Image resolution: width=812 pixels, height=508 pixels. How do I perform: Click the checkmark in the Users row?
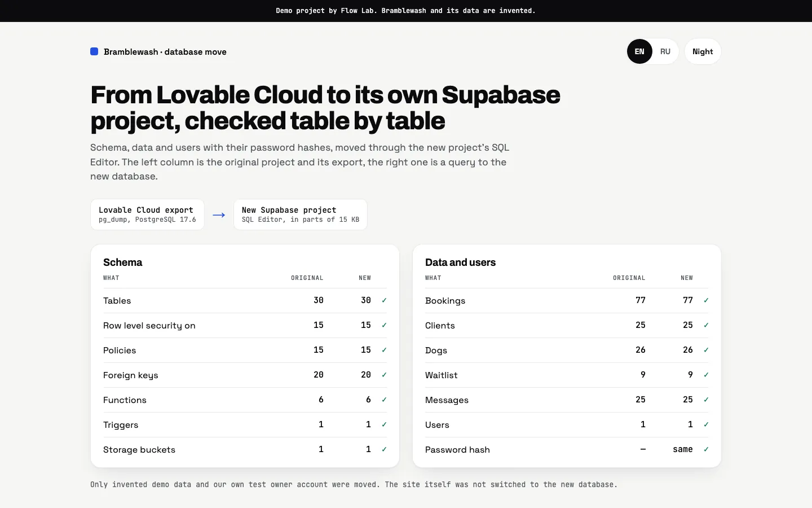coord(706,424)
